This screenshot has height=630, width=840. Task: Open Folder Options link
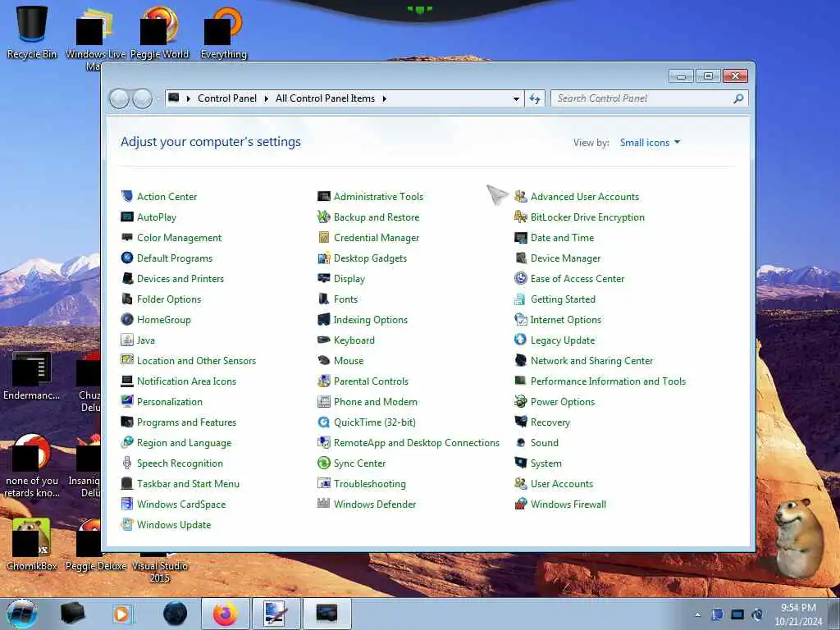[x=169, y=299]
